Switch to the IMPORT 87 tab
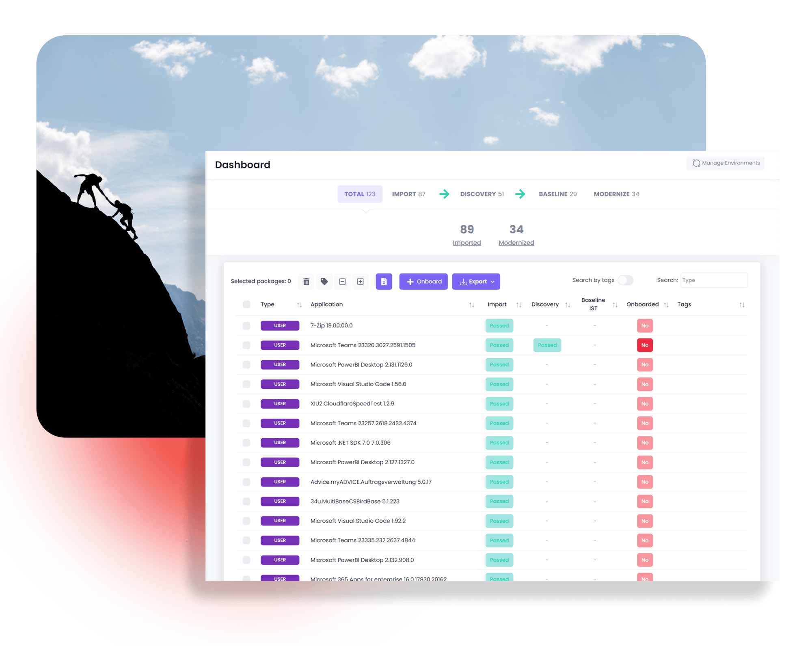This screenshot has width=812, height=646. [408, 194]
